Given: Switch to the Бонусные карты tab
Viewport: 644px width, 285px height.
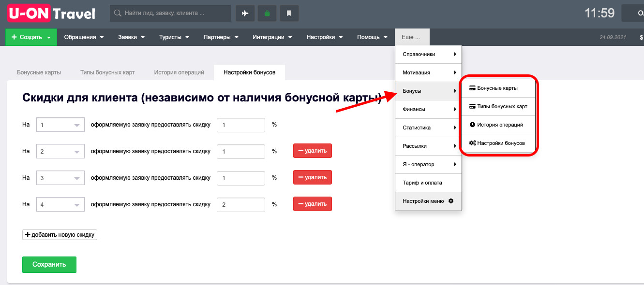Looking at the screenshot, I should tap(39, 72).
